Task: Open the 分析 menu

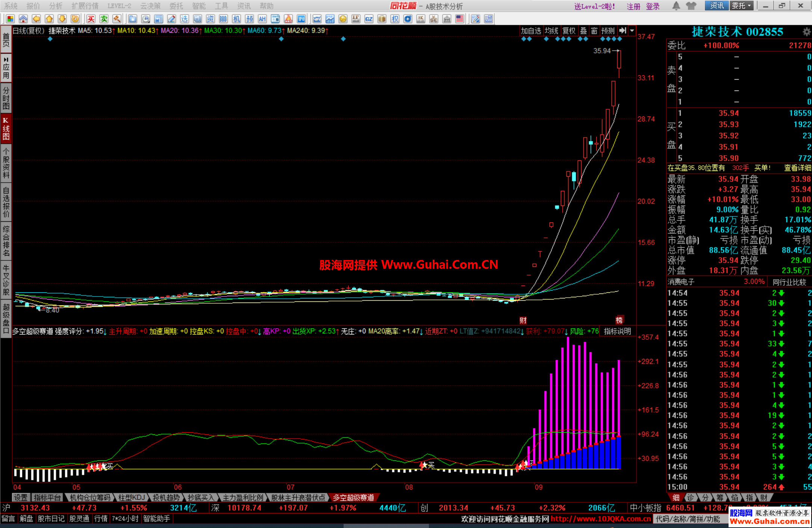Action: [x=56, y=6]
